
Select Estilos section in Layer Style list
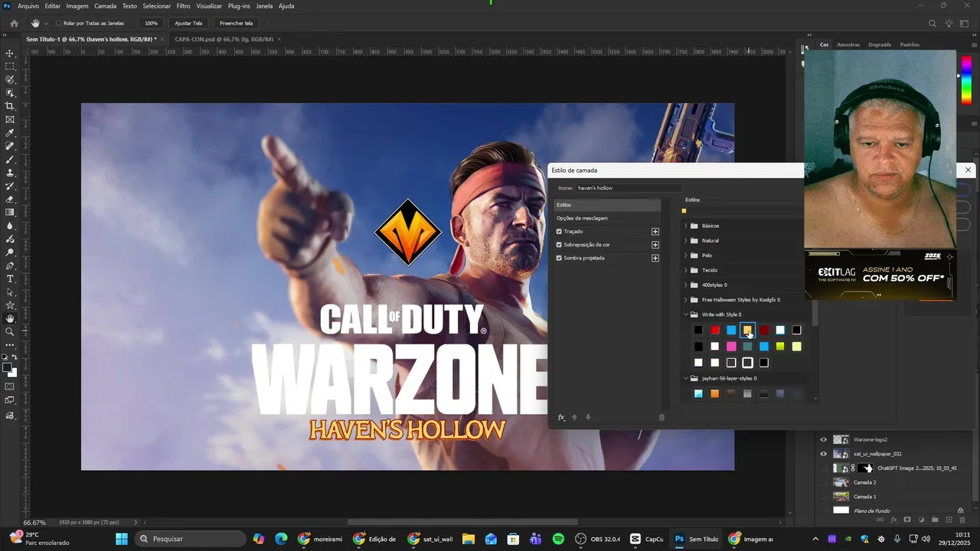tap(607, 205)
